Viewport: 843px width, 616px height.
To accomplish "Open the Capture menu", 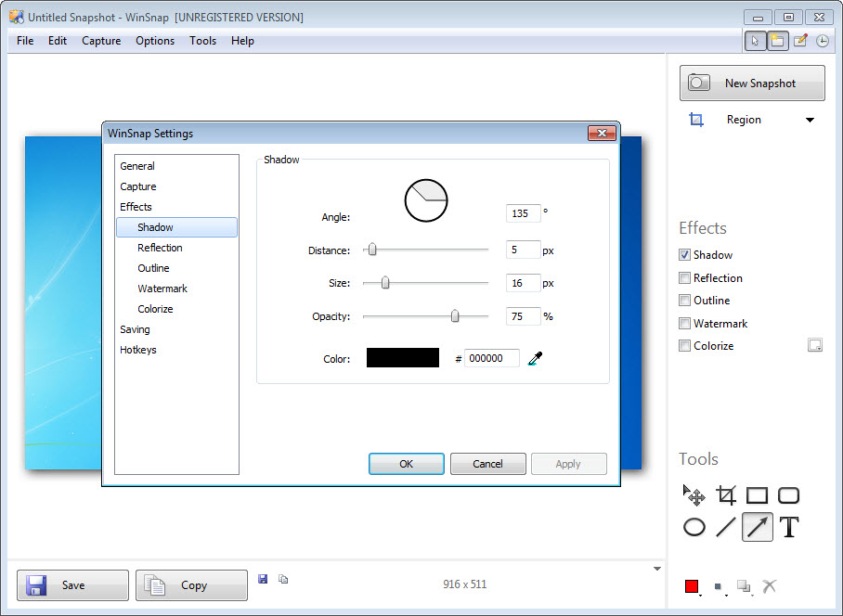I will [101, 41].
